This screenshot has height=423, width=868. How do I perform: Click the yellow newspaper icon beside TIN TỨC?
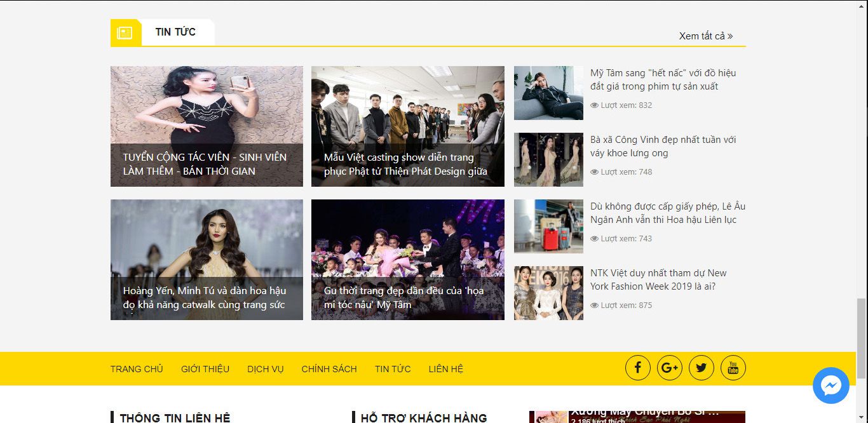click(x=125, y=32)
